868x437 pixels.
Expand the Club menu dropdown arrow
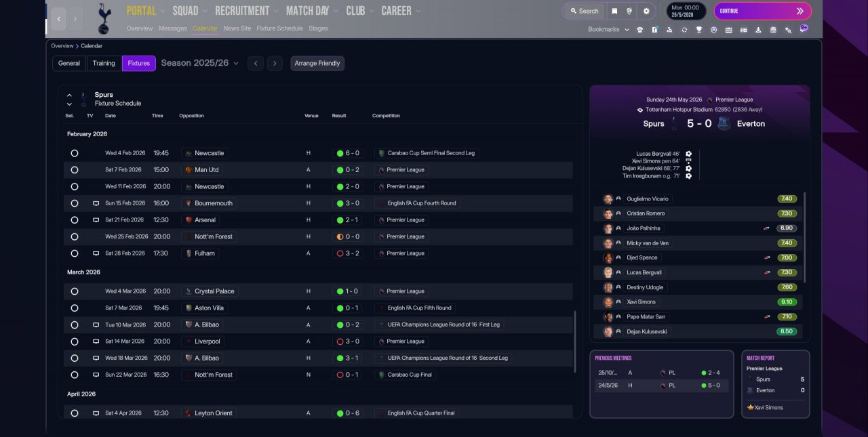point(372,11)
